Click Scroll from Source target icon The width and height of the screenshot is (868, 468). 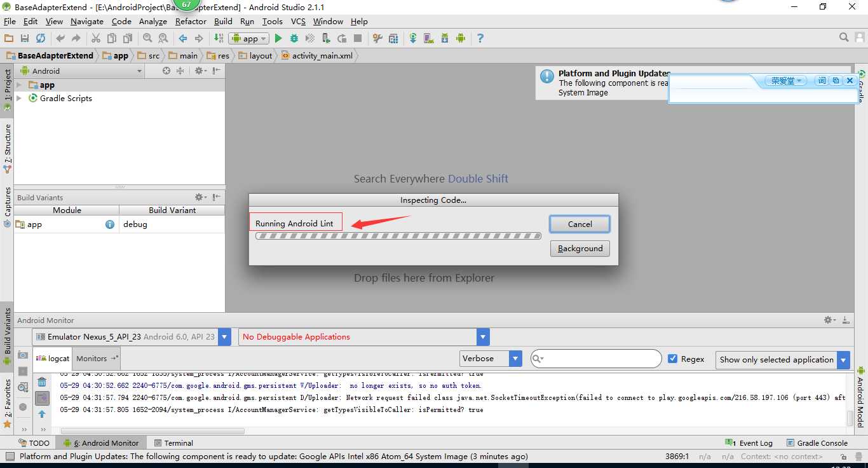(x=166, y=71)
